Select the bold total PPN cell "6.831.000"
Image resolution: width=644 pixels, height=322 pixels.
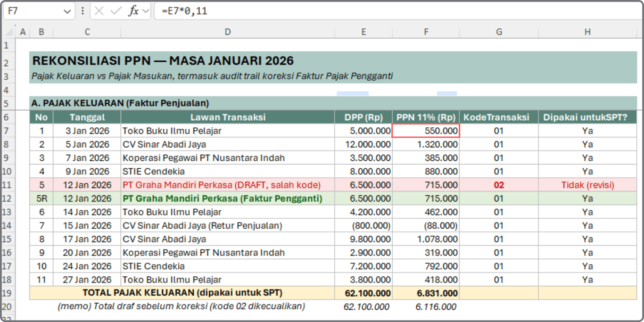click(426, 293)
